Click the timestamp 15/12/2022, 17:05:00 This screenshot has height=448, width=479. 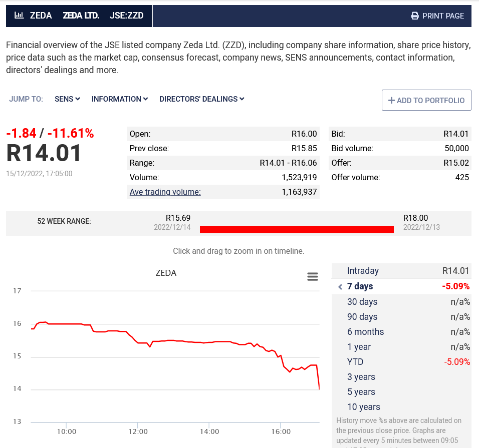point(39,174)
